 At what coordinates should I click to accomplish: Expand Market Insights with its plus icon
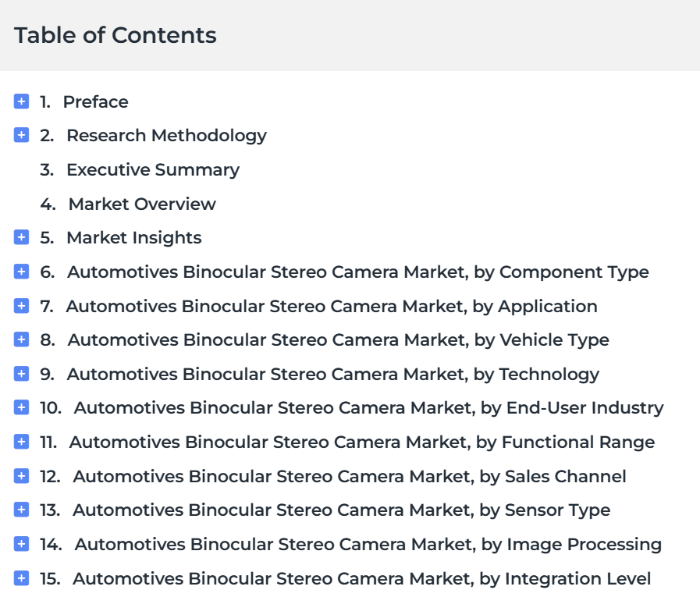coord(21,237)
